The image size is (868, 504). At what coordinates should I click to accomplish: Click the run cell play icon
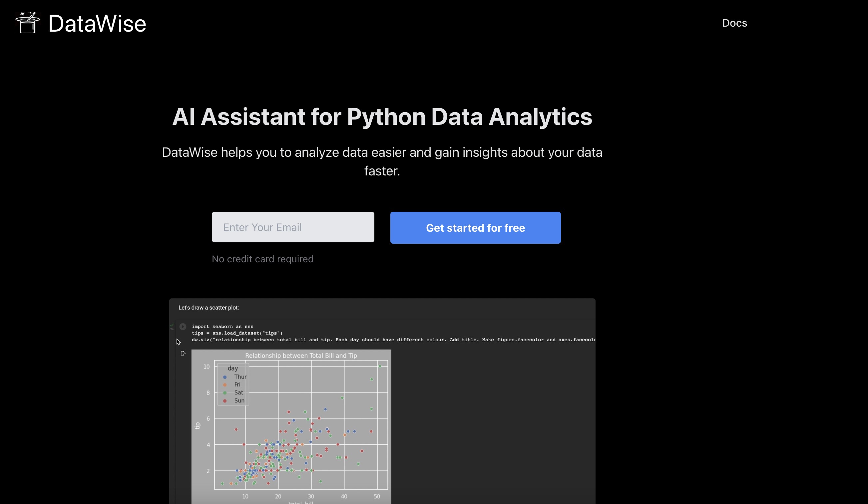[183, 326]
